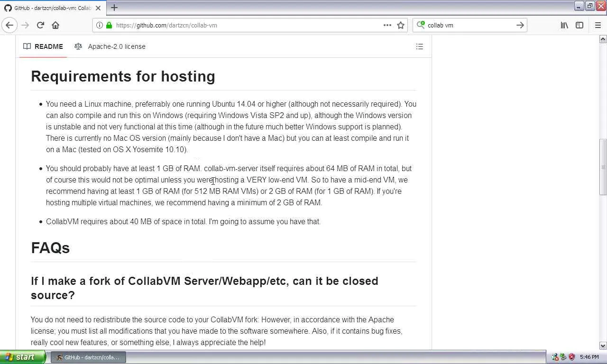This screenshot has width=607, height=364.
Task: Reload the current GitHub page
Action: [x=40, y=25]
